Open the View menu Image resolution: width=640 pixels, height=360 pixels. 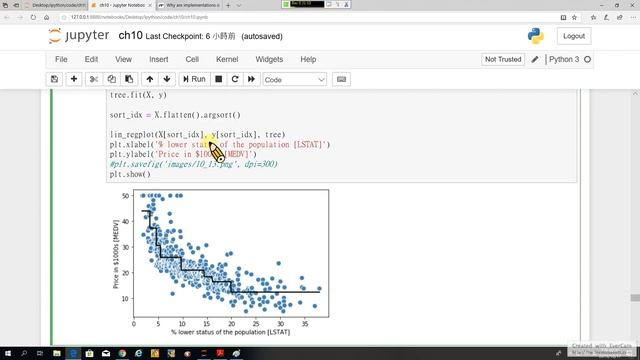click(123, 59)
